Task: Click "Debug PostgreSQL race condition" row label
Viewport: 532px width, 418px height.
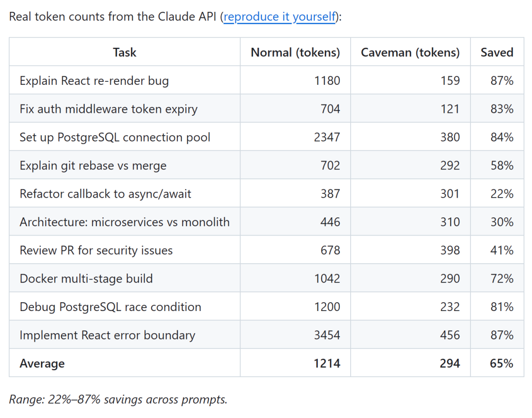Action: click(x=110, y=307)
